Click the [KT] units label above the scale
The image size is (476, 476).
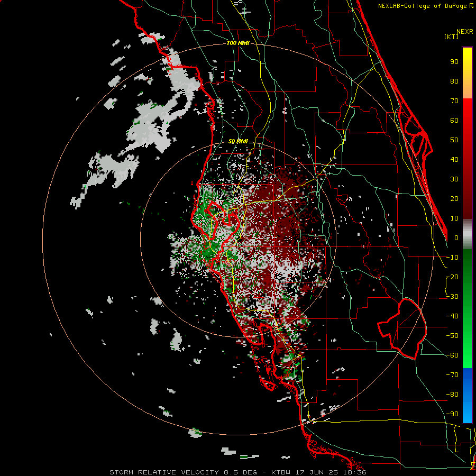point(451,36)
